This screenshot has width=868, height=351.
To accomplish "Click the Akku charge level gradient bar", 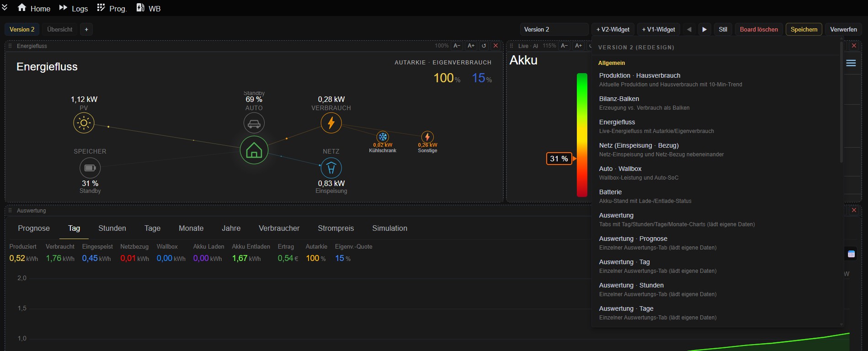I will [x=582, y=135].
